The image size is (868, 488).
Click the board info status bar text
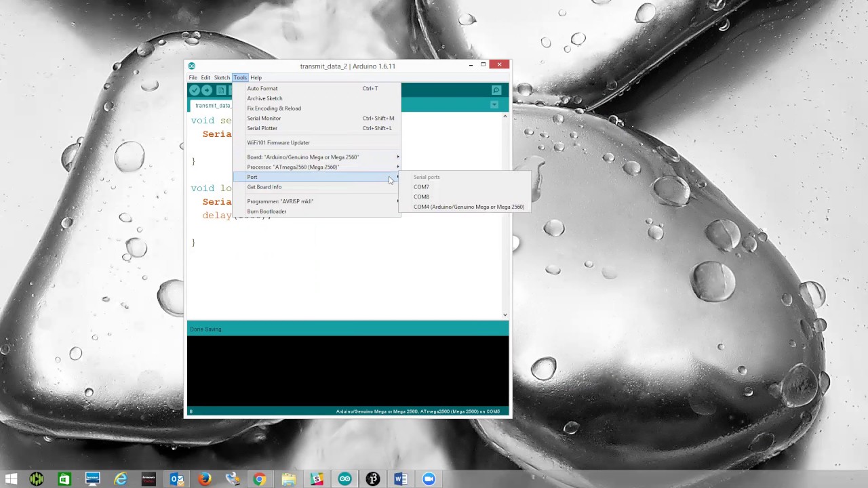418,411
